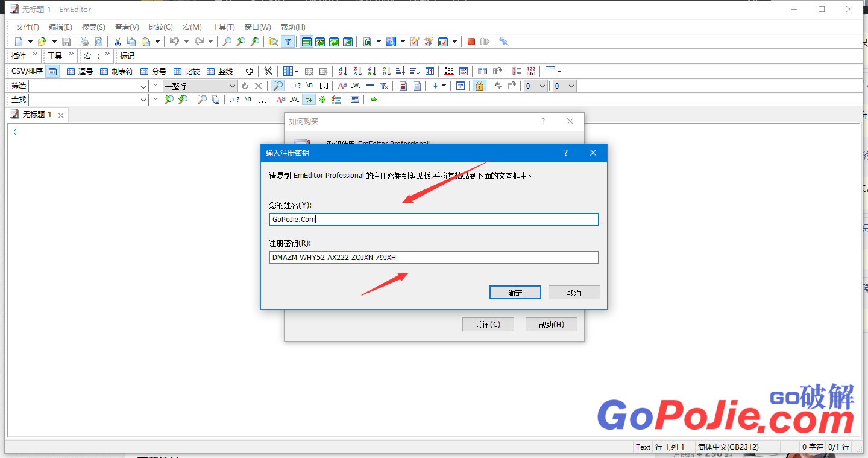Open the first 0 dropdown in filter toolbar
Viewport: 868px width, 458px height.
pos(535,86)
